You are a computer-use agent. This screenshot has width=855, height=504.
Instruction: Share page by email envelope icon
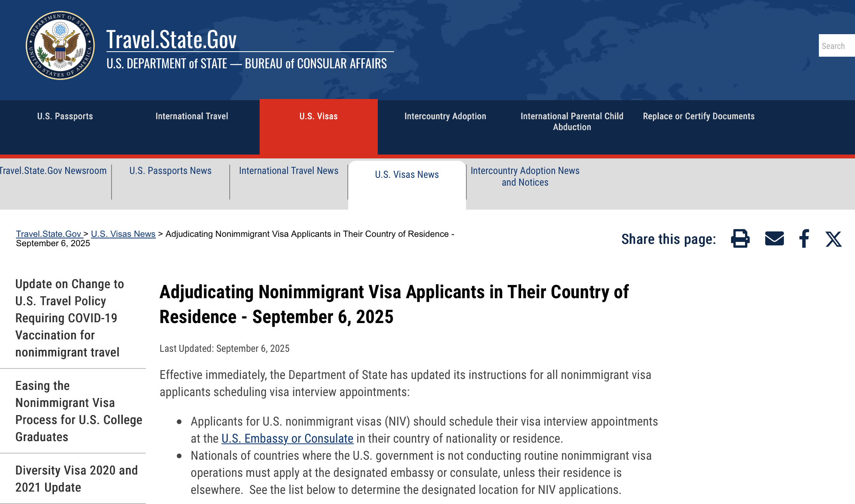(774, 238)
